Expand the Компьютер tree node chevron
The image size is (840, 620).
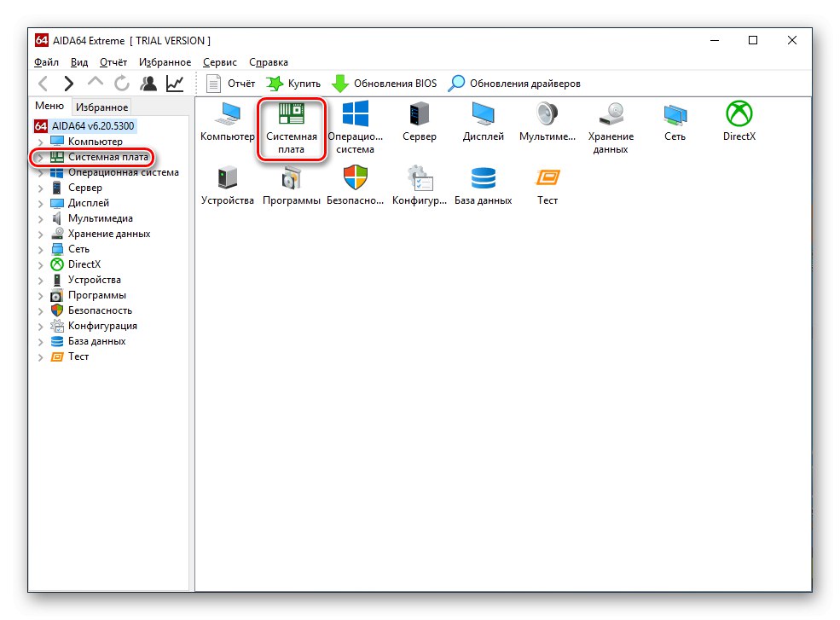[41, 142]
